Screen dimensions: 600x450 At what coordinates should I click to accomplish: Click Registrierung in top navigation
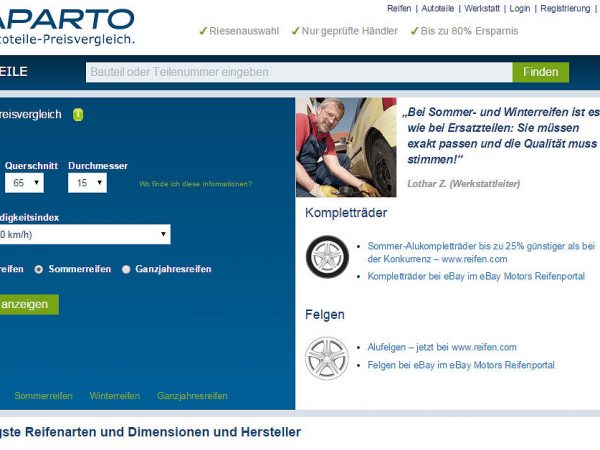(565, 8)
